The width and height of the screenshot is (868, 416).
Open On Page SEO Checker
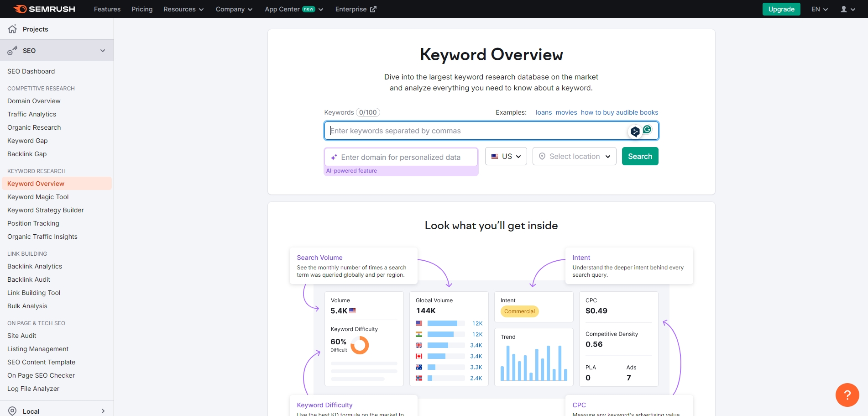(41, 375)
